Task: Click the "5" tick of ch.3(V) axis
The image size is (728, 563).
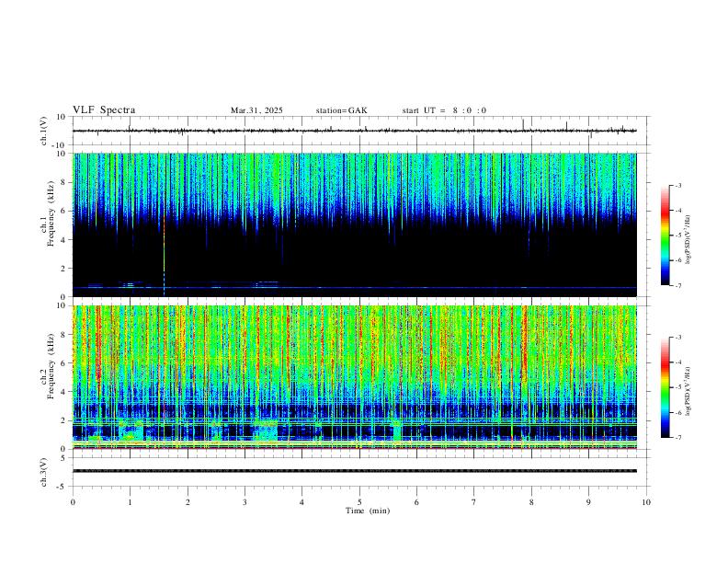Action: pyautogui.click(x=64, y=457)
